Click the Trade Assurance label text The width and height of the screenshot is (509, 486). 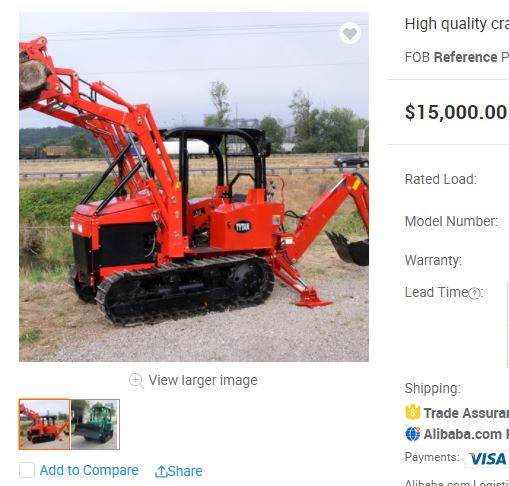coord(466,413)
